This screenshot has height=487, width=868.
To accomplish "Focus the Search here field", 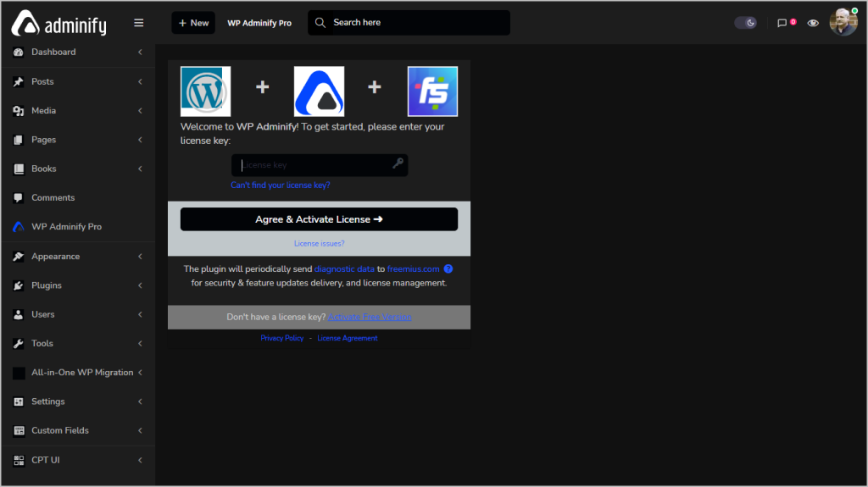I will coord(409,23).
